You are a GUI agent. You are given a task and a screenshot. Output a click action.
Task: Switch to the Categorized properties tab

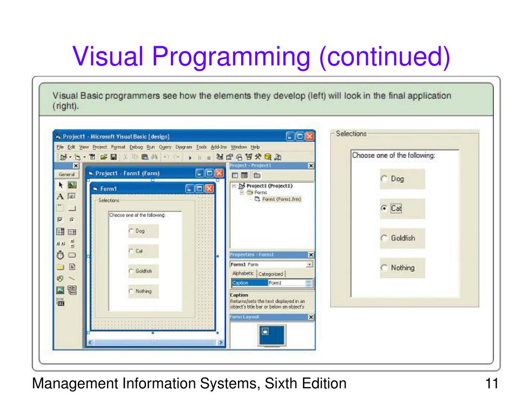[271, 274]
